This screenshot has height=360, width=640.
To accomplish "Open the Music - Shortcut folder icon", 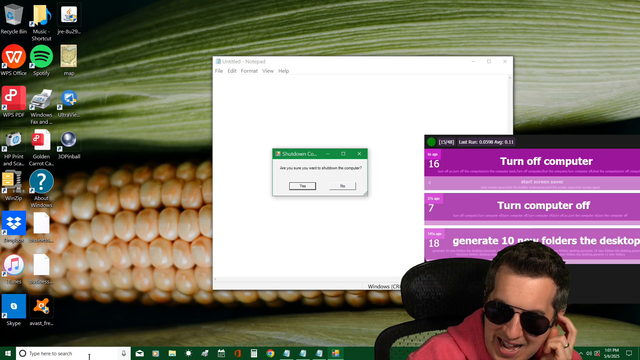I will click(x=41, y=22).
